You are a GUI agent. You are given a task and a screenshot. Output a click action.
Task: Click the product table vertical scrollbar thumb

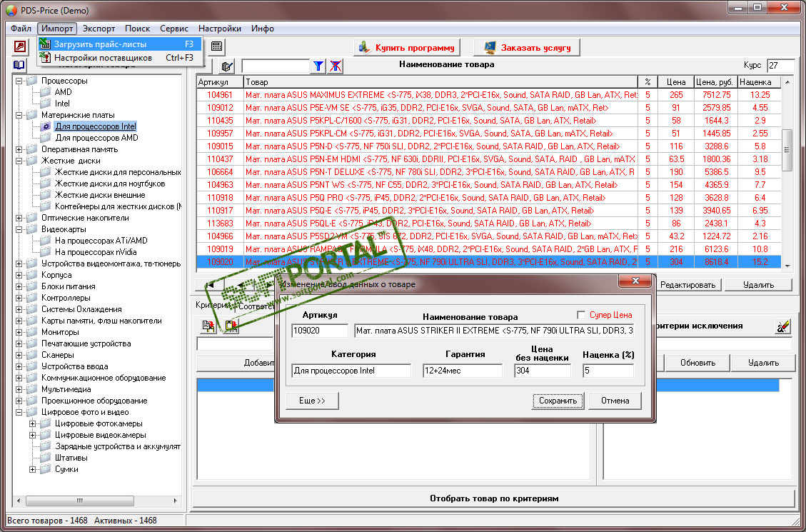[x=787, y=150]
